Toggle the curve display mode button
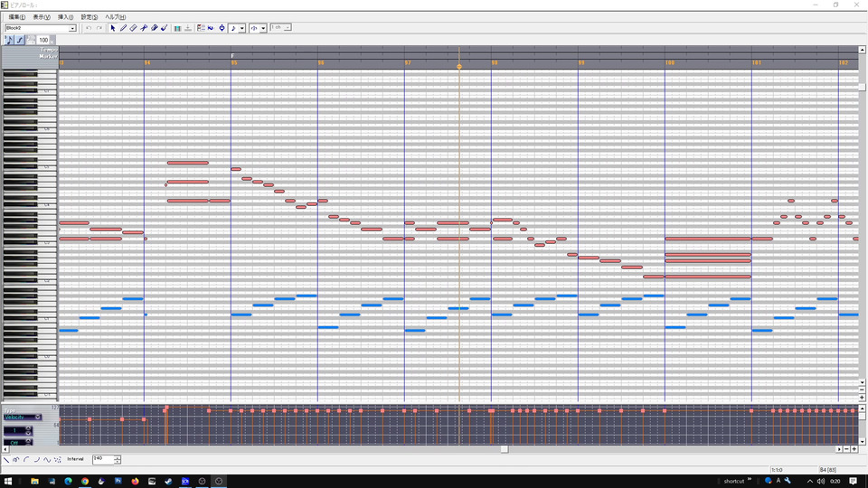Viewport: 868px width, 488px height. [x=19, y=40]
